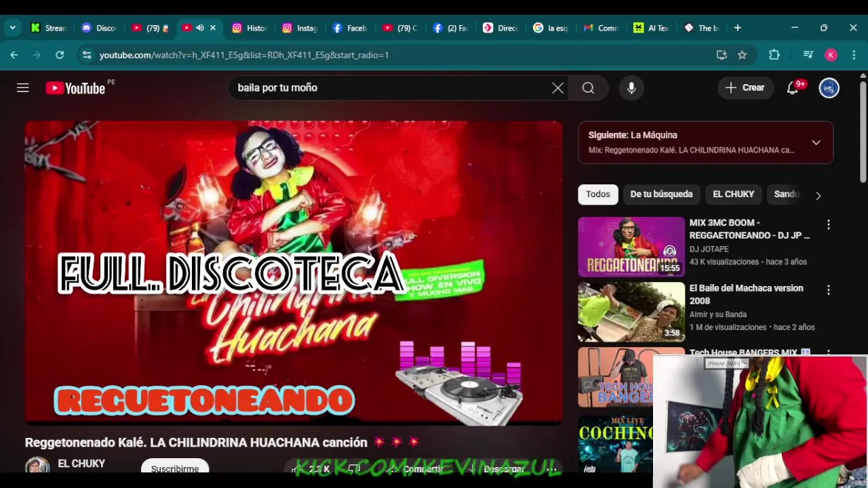Go to the YouTube home logo
This screenshot has height=488, width=868.
click(75, 88)
